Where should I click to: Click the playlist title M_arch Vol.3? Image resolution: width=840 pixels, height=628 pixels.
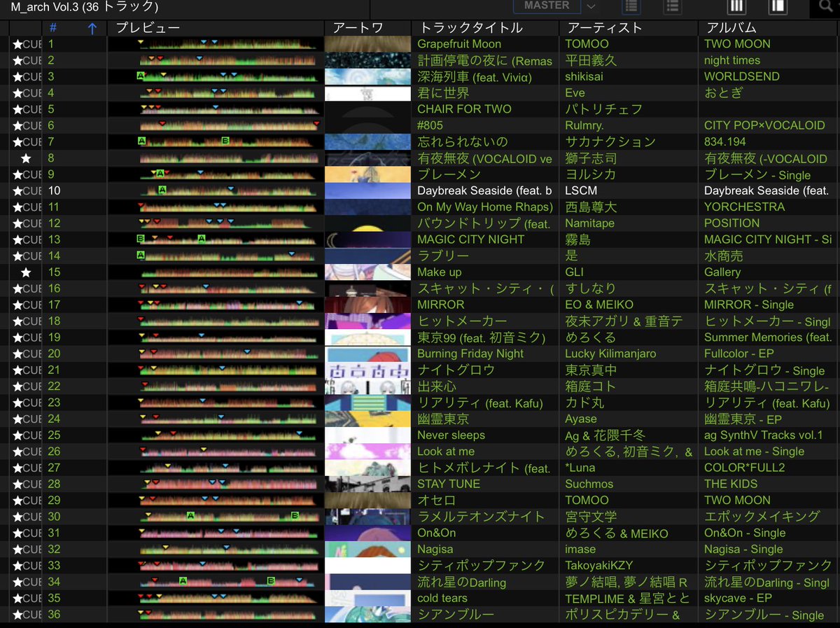pyautogui.click(x=45, y=7)
